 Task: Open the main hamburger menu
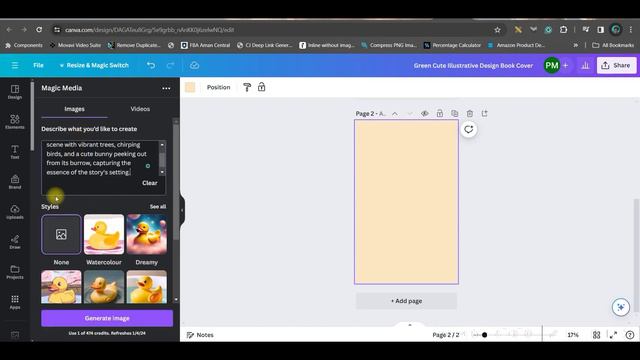[15, 65]
